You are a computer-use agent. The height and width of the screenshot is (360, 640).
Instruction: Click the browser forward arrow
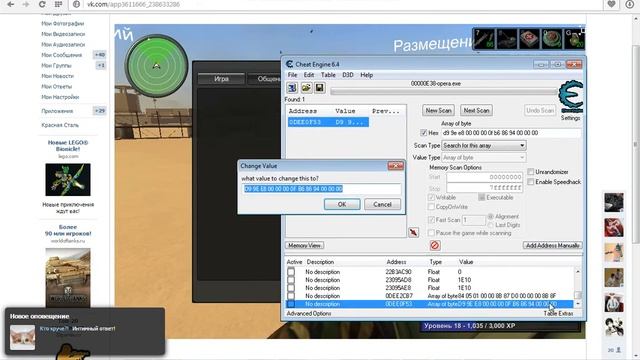26,4
